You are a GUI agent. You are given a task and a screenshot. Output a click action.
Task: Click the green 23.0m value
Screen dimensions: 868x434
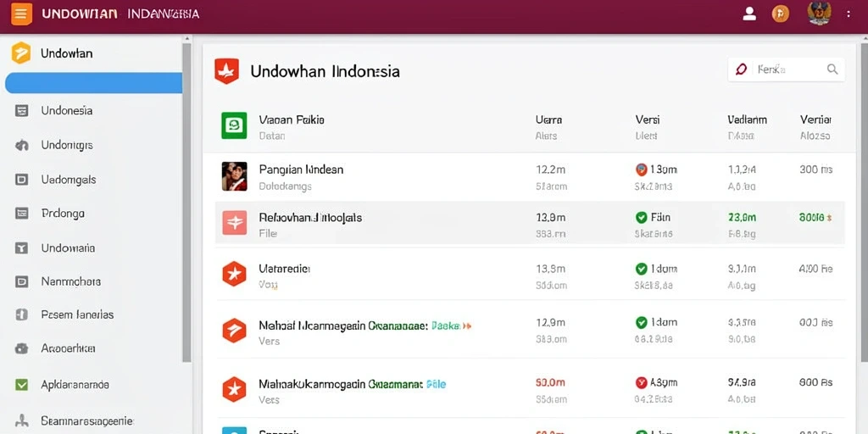(x=742, y=218)
